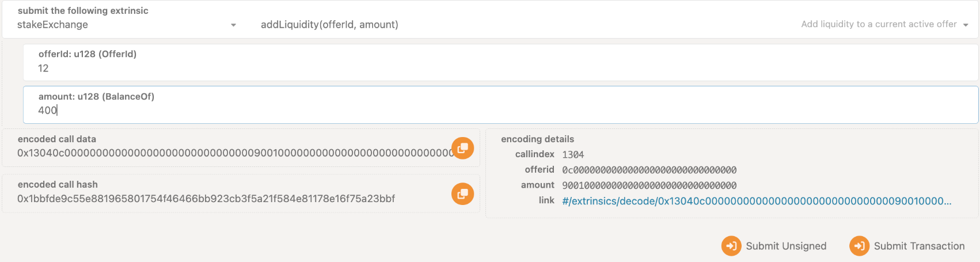
Task: Click the callindex value 1304
Action: 573,154
